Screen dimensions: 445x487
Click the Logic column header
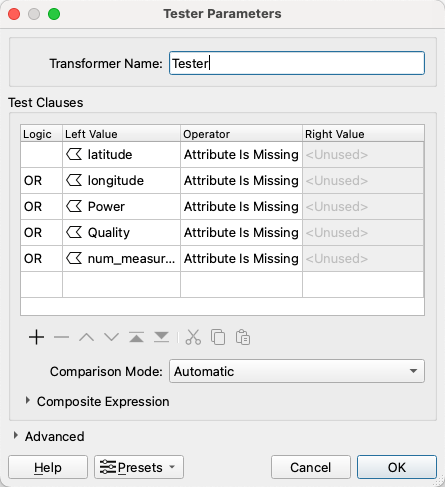coord(41,134)
